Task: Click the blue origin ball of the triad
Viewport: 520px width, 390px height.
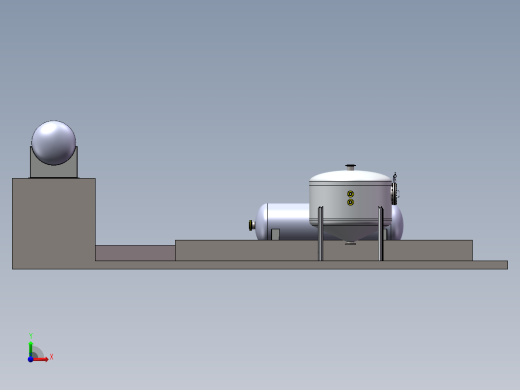Action: [x=31, y=359]
